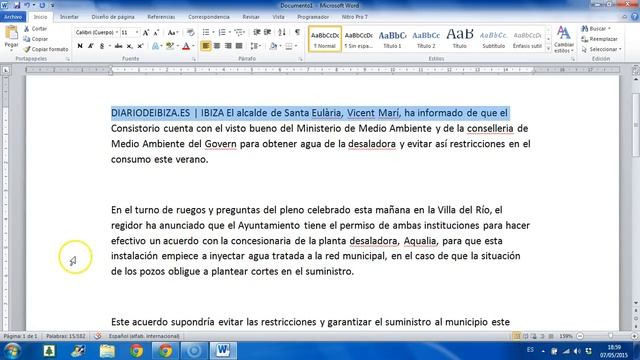Sort text A-Z icon
640x360 pixels.
[x=282, y=32]
